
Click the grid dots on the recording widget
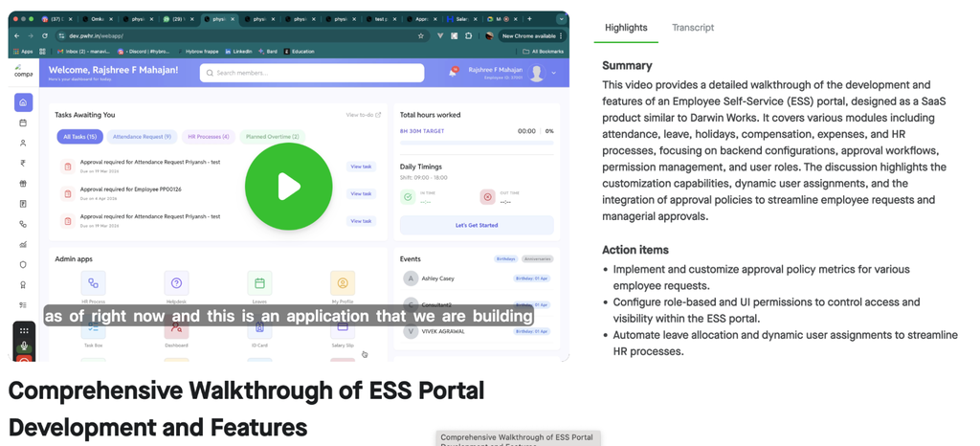[24, 330]
